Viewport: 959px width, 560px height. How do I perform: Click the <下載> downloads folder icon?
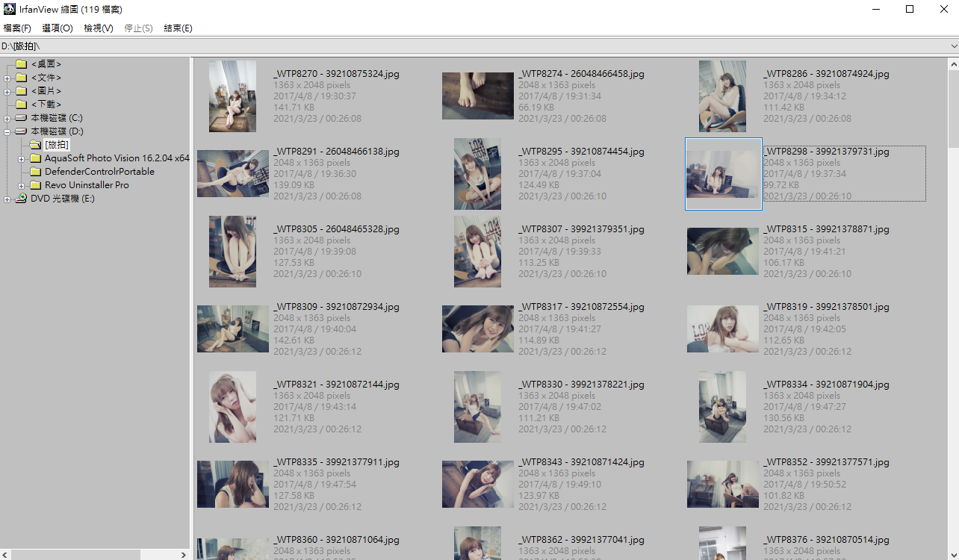tap(21, 104)
